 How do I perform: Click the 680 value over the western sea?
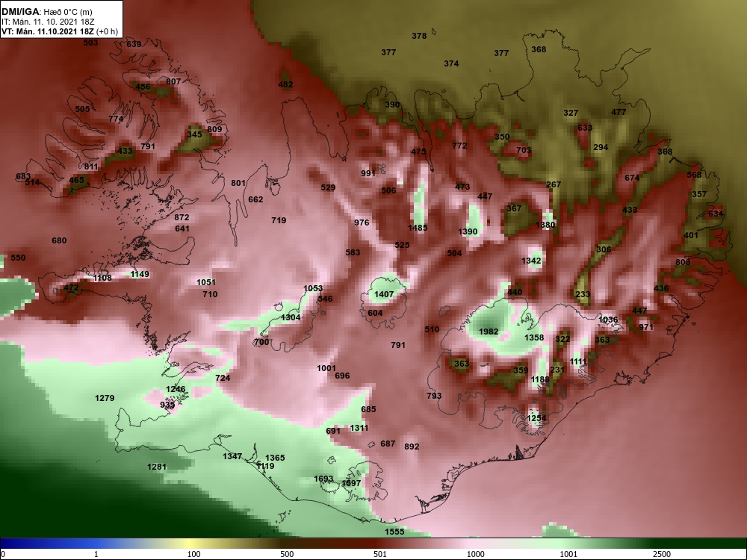click(59, 240)
